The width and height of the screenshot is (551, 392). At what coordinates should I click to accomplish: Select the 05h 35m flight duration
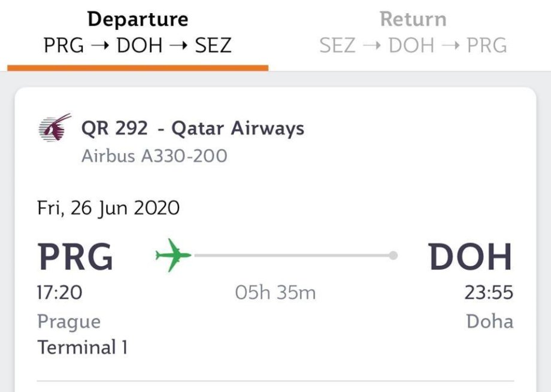click(x=275, y=293)
